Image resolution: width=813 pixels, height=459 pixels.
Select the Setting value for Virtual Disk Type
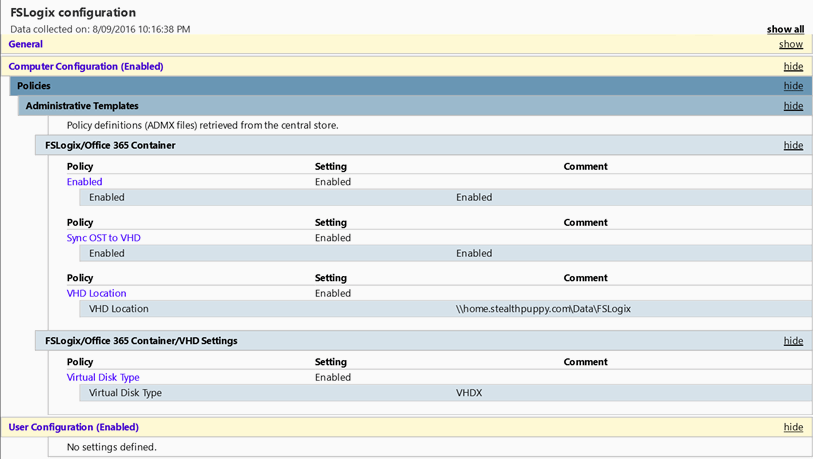[333, 378]
